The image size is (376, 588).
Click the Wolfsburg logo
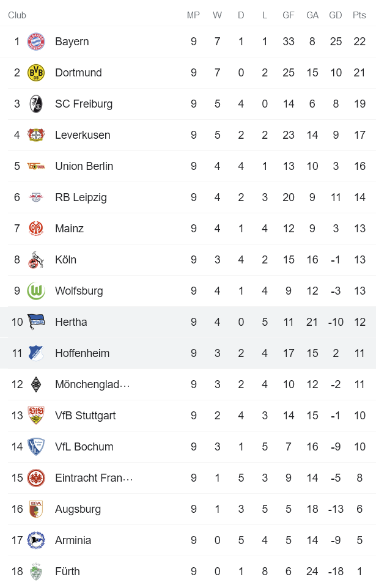tap(35, 290)
